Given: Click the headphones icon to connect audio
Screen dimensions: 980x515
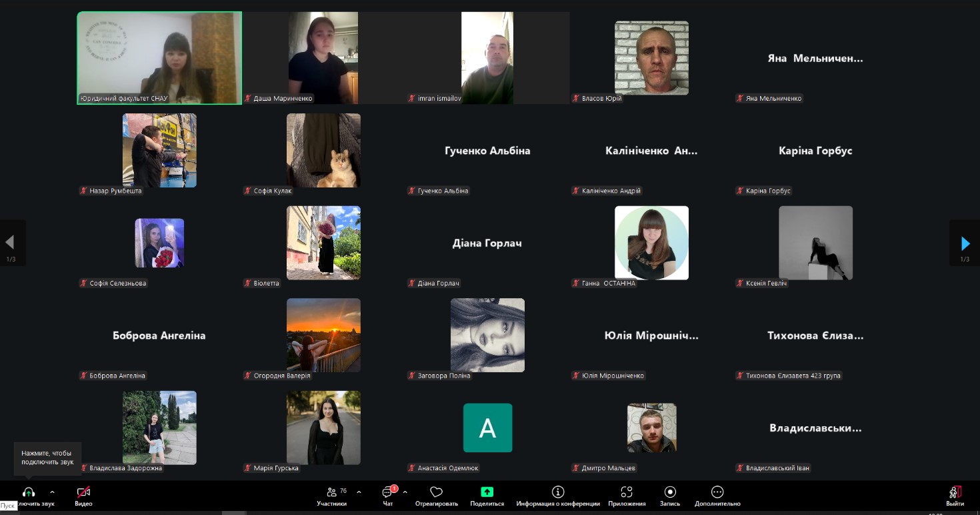Looking at the screenshot, I should [29, 492].
